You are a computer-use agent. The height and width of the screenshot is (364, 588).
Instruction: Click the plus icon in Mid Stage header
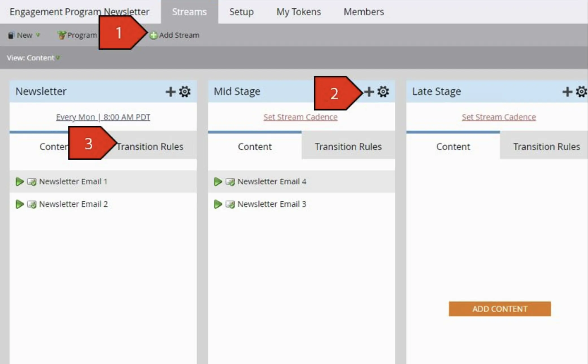[369, 92]
